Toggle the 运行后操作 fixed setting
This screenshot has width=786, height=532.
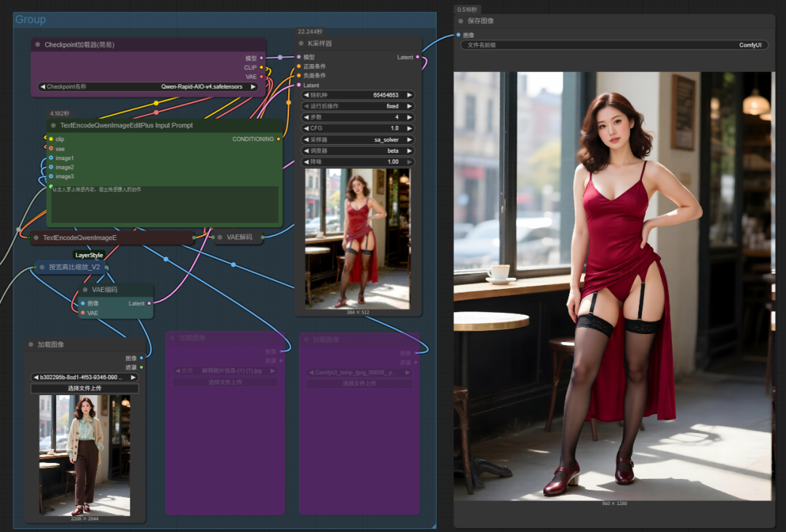(358, 106)
